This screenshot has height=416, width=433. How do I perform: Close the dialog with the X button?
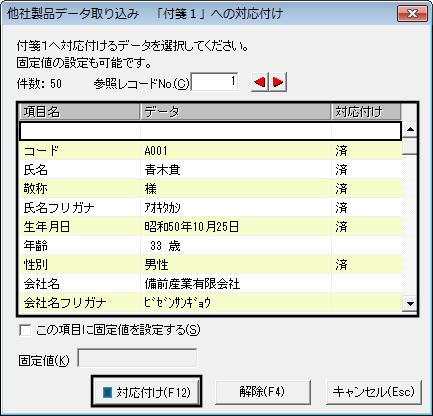(412, 13)
